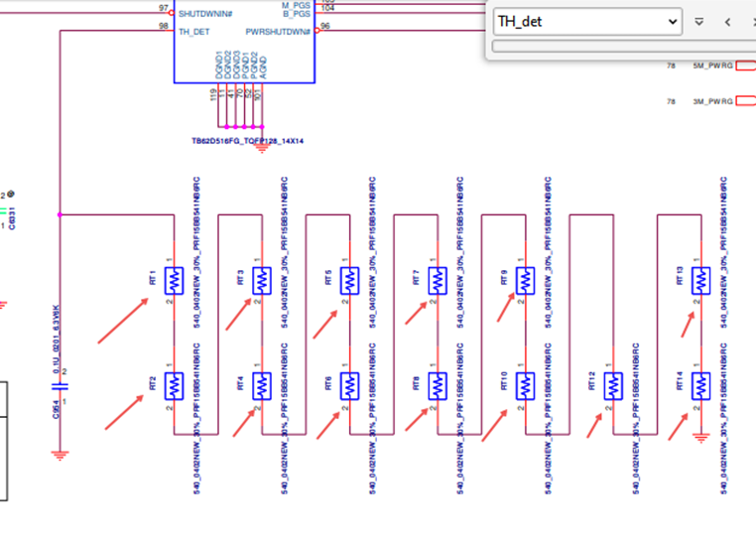Screen dimensions: 756x542
Task: Select the RT2 thermistor symbol
Action: tap(175, 385)
